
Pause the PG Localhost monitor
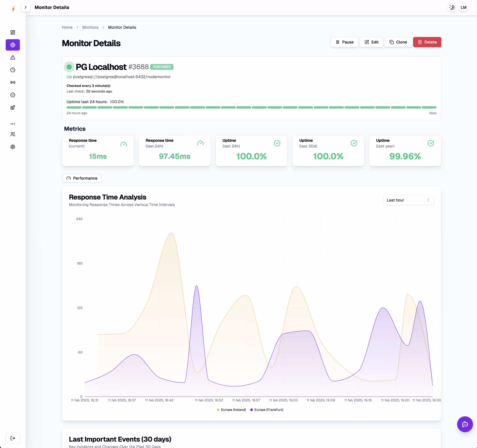coord(344,42)
